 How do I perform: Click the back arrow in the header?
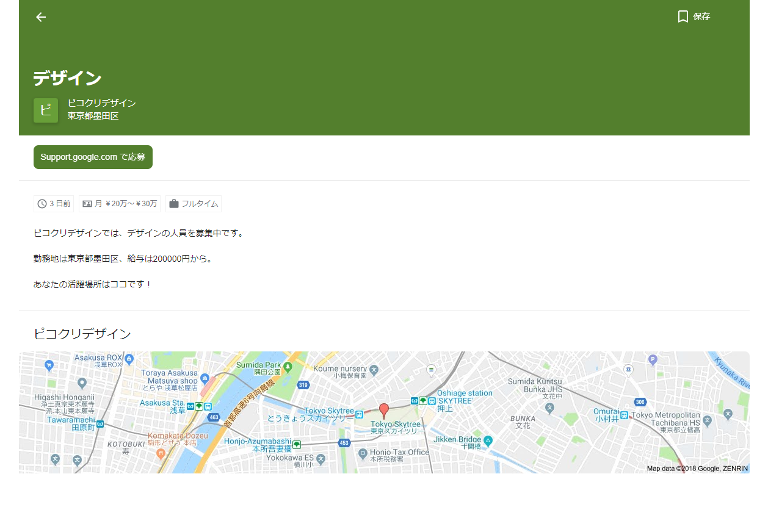41,17
